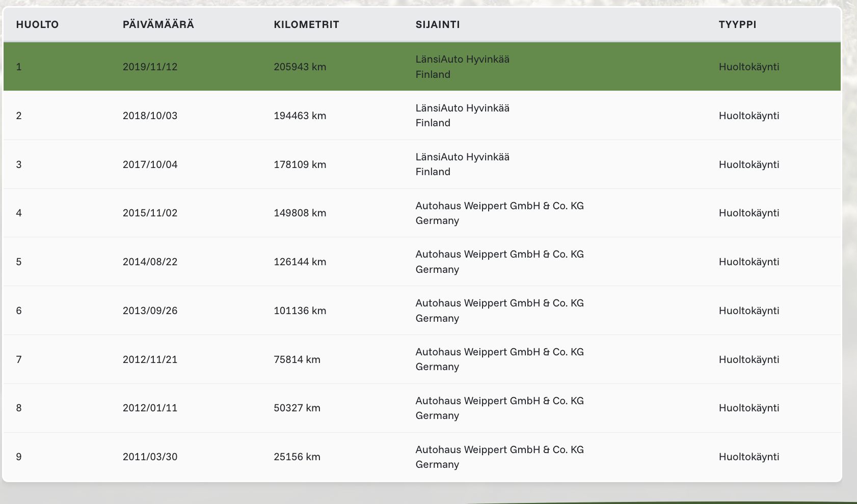The height and width of the screenshot is (504, 857).
Task: Click Huoltokäynti type in 2014/08/22 row
Action: pyautogui.click(x=749, y=262)
